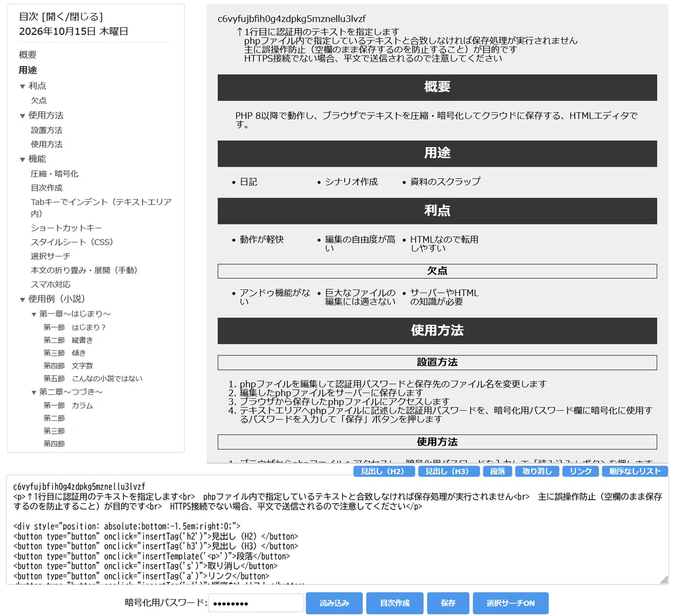
Task: Click the 用途 heading in preview
Action: (437, 153)
